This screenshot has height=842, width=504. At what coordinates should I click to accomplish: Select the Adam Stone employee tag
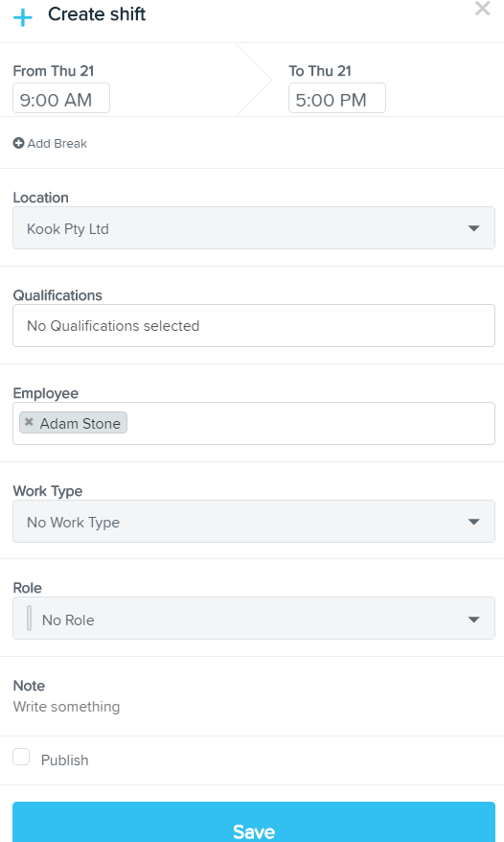point(74,423)
